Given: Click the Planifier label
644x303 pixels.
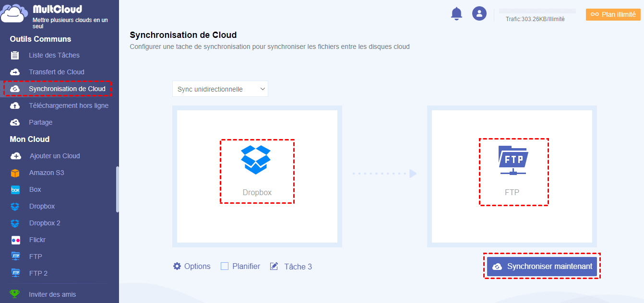Looking at the screenshot, I should (246, 266).
